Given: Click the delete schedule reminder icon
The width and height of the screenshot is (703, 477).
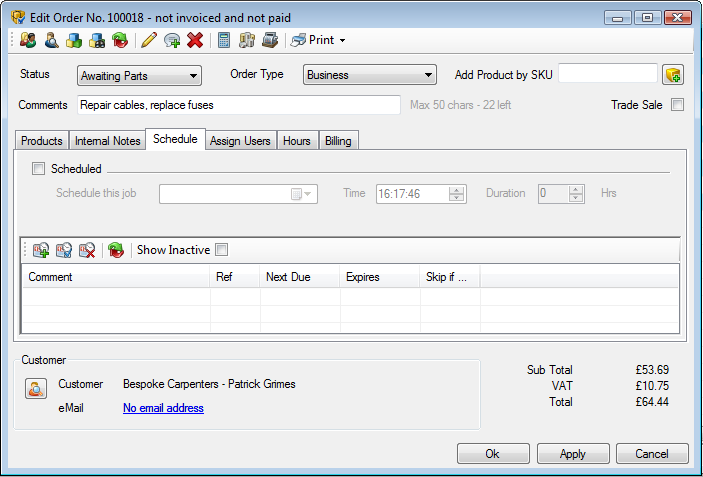Looking at the screenshot, I should [x=87, y=250].
